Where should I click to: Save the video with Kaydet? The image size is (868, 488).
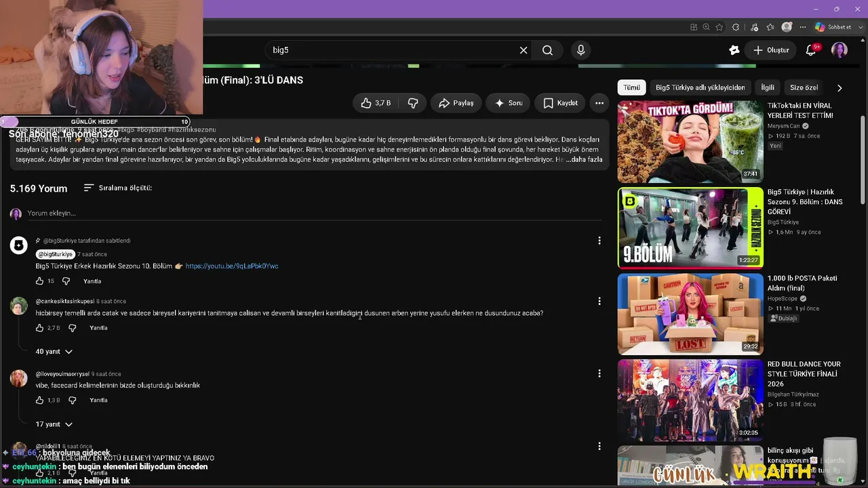click(x=560, y=103)
